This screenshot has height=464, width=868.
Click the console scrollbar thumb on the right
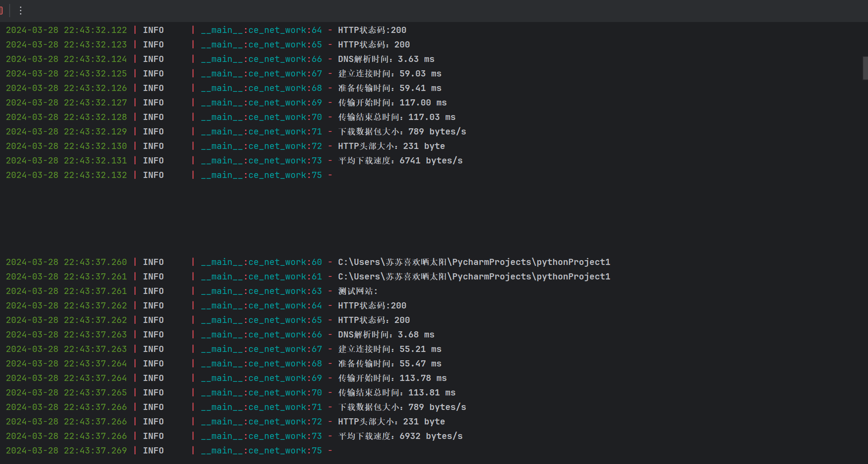(x=865, y=68)
